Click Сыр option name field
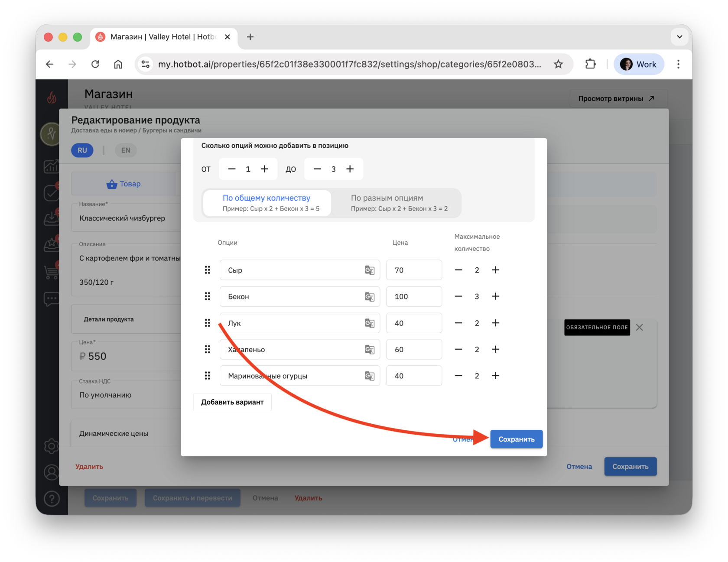 point(300,270)
